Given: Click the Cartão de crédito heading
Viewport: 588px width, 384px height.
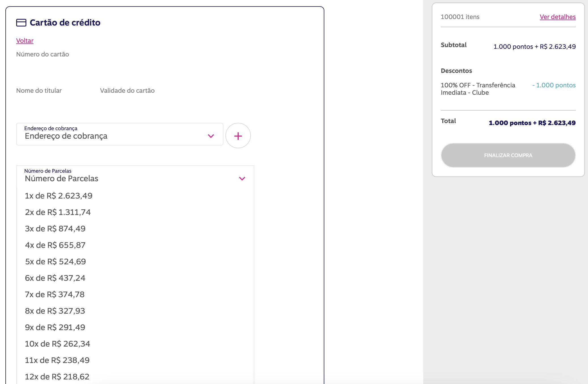Looking at the screenshot, I should (65, 23).
